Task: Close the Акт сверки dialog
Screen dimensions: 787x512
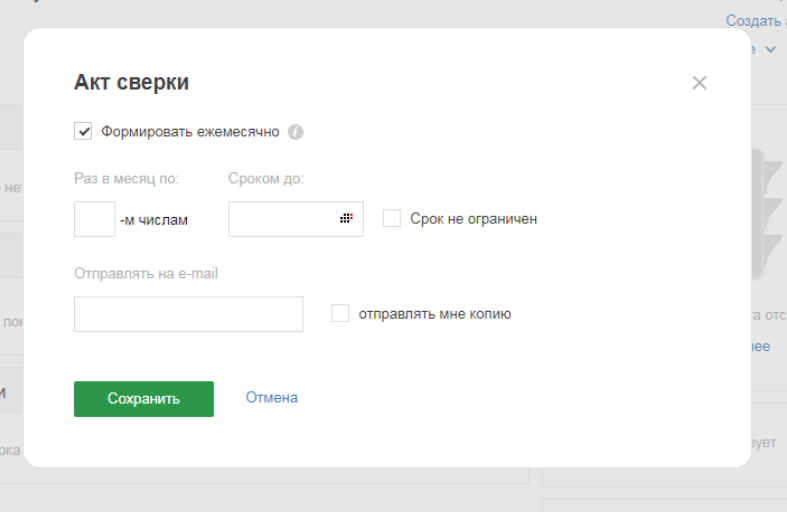Action: 699,83
